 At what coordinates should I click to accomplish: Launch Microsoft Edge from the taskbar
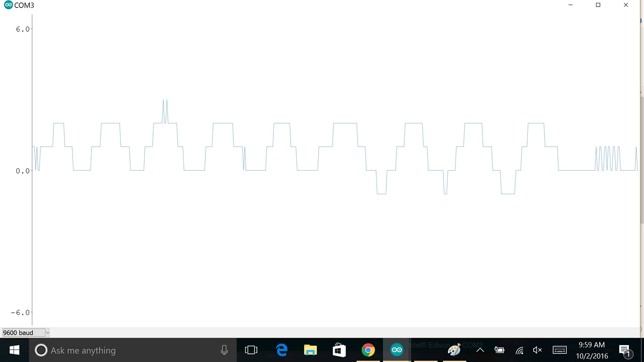point(281,350)
